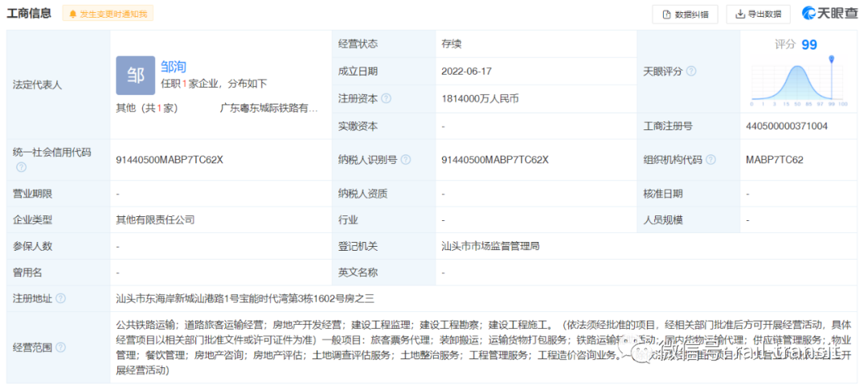This screenshot has height=389, width=868.
Task: Open the 天眼查 logo
Action: click(x=829, y=14)
